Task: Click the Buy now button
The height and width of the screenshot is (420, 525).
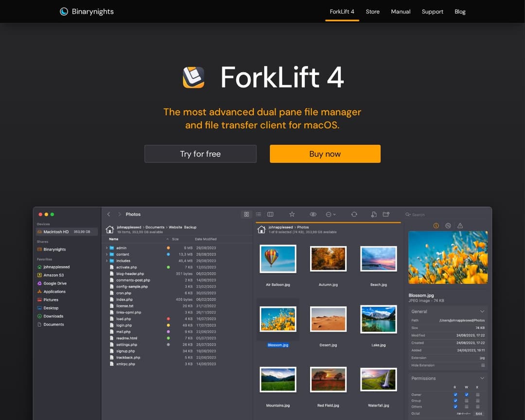Action: (325, 154)
